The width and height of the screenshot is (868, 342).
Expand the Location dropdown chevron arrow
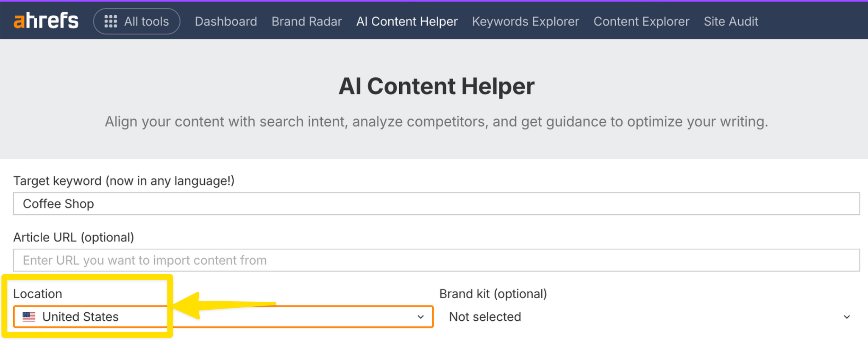tap(420, 317)
